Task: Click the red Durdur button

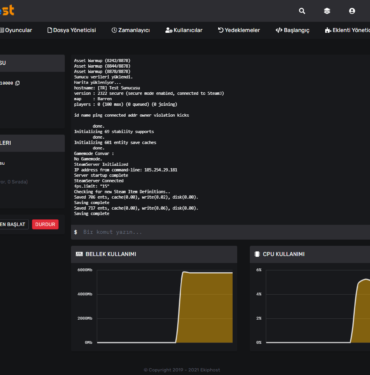Action: tap(45, 224)
